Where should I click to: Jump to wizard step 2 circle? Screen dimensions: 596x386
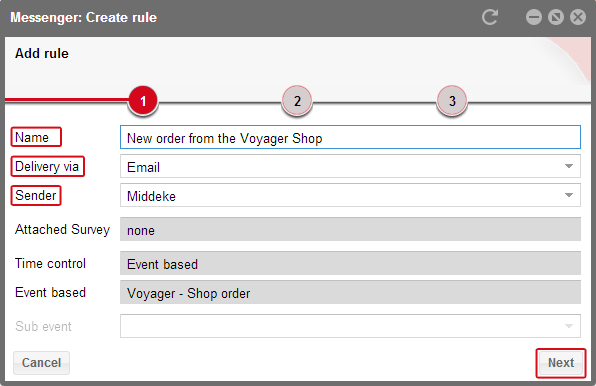point(297,101)
